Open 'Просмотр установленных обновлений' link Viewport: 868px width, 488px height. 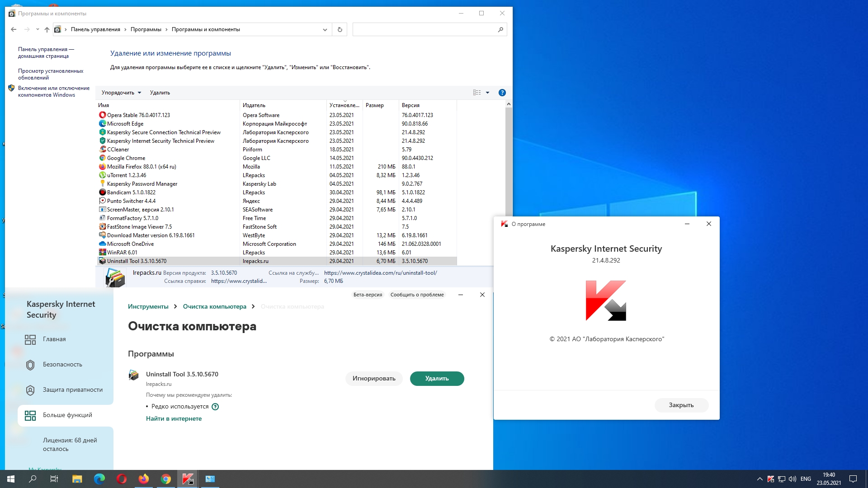coord(51,74)
